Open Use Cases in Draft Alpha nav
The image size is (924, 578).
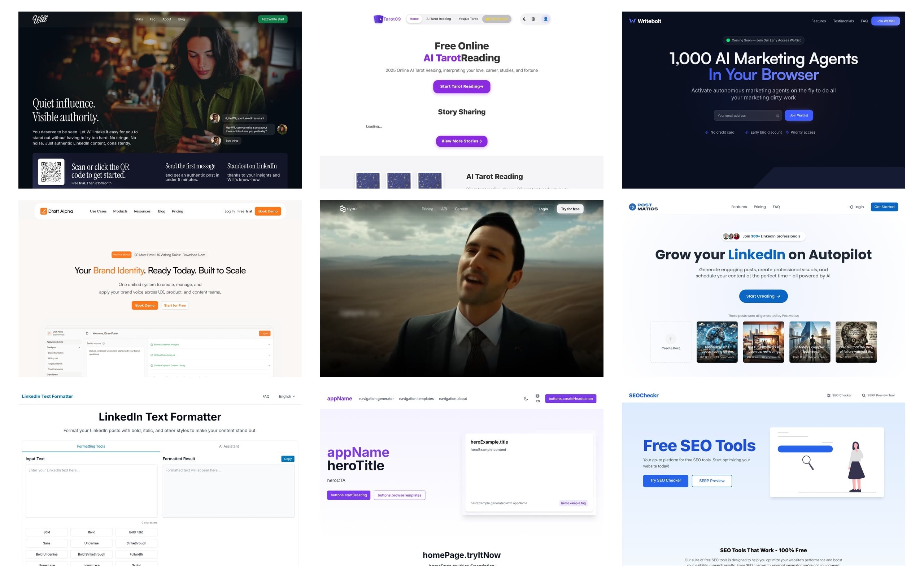[x=98, y=211]
